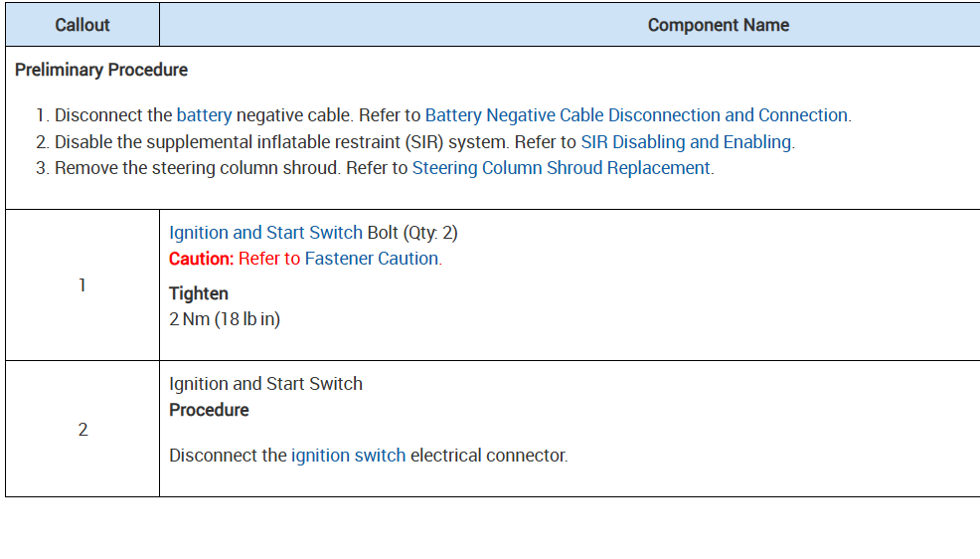
Task: Follow the SIR Disabling and Enabling link
Action: [x=686, y=142]
